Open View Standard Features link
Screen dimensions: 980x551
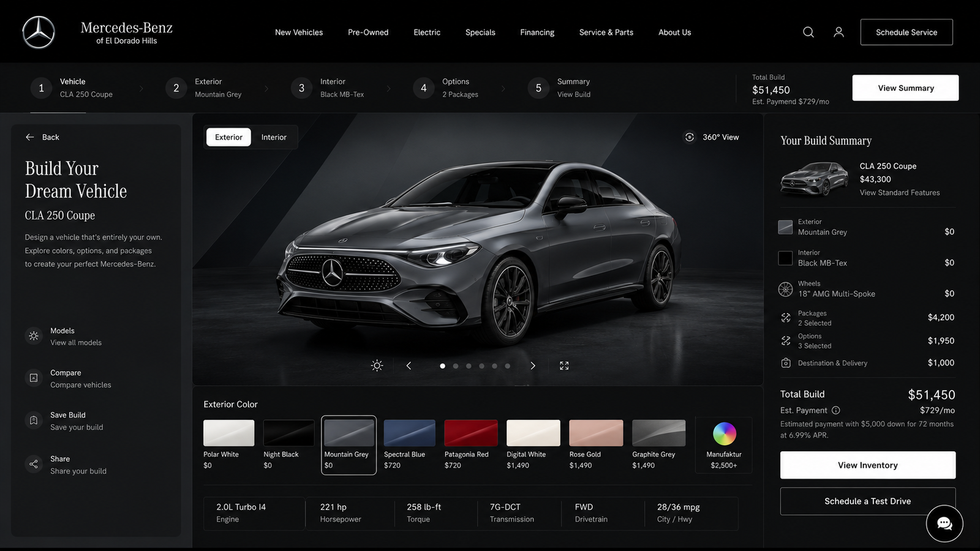pos(899,193)
